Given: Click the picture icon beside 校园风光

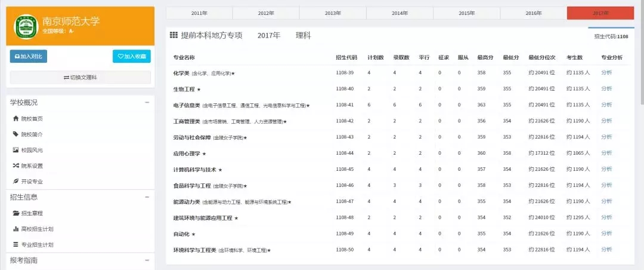Looking at the screenshot, I should tap(16, 150).
